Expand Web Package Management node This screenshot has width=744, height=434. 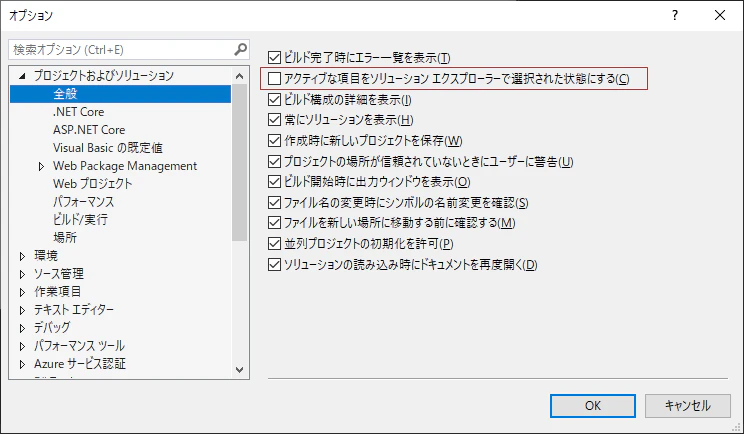tap(41, 166)
